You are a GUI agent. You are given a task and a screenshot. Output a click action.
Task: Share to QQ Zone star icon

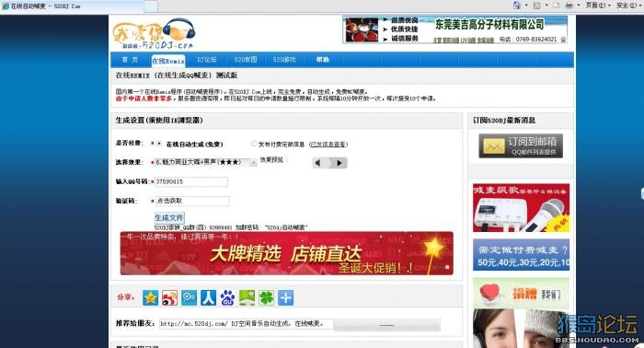(150, 297)
